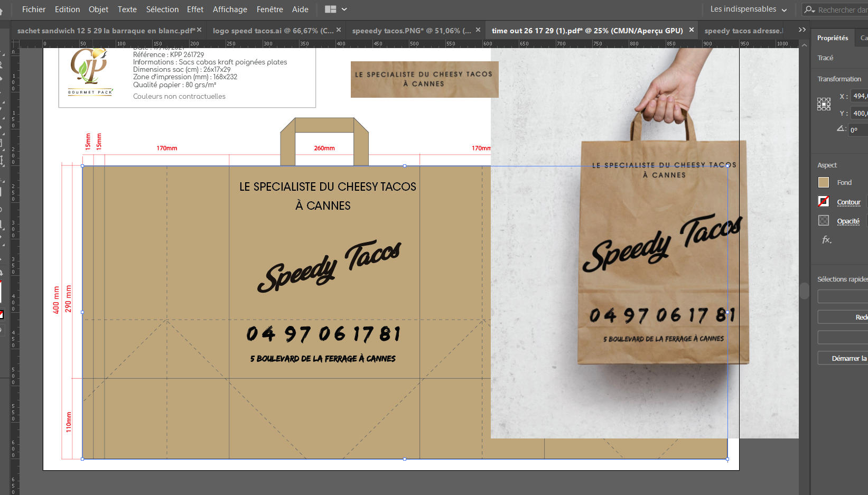Open the Aide menu
The image size is (868, 495).
pos(300,10)
